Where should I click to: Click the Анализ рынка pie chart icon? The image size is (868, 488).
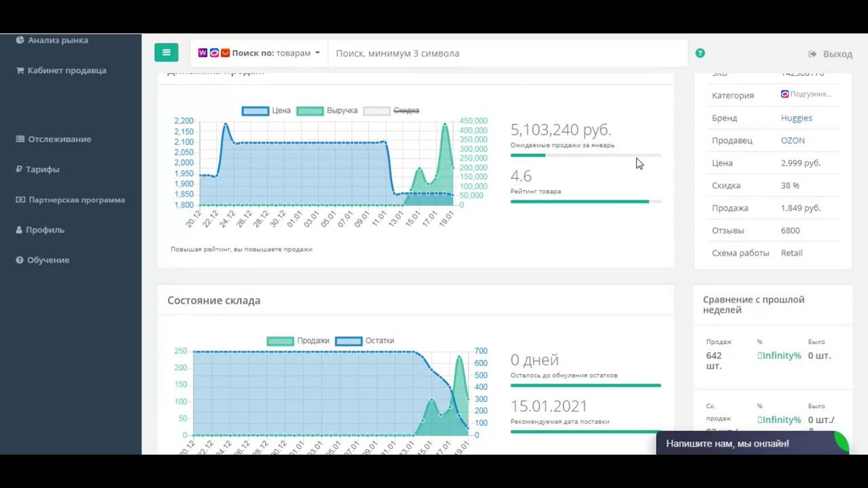click(20, 40)
